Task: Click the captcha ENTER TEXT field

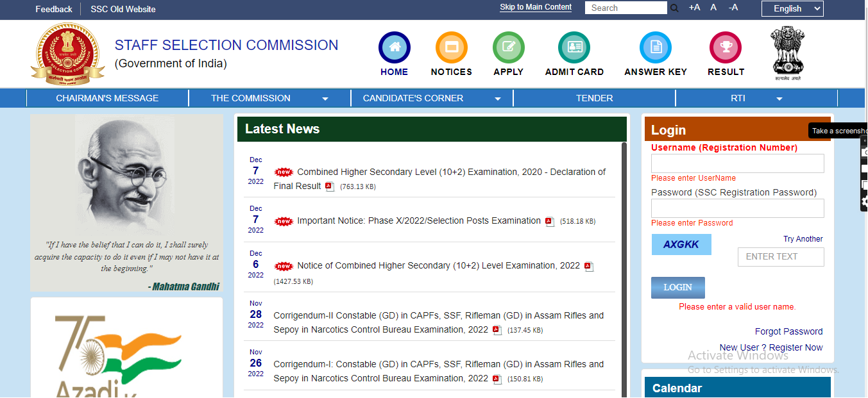Action: pos(781,256)
